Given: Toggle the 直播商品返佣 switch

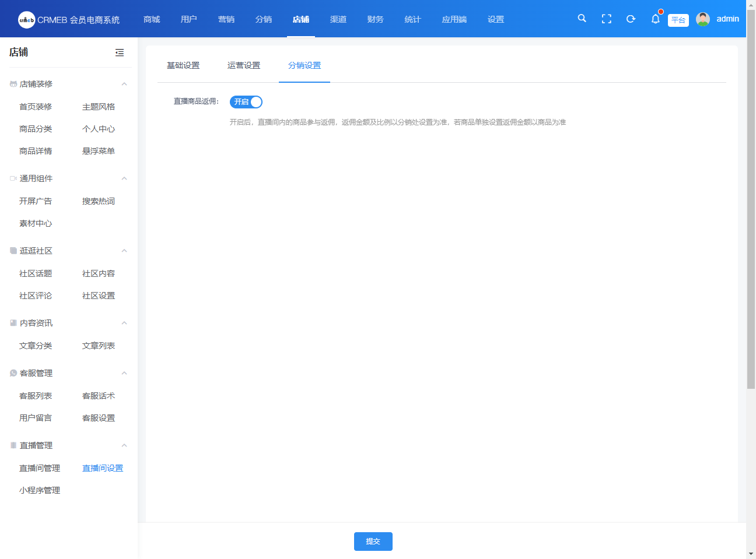Looking at the screenshot, I should [246, 102].
